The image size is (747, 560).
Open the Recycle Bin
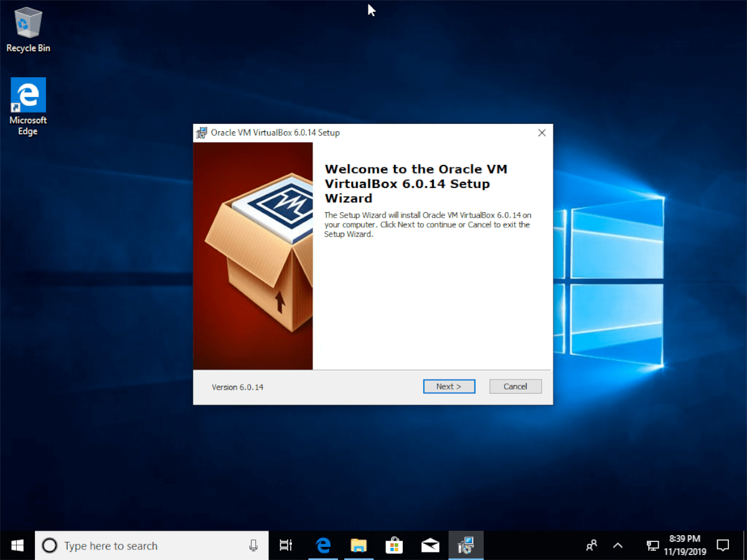(27, 25)
